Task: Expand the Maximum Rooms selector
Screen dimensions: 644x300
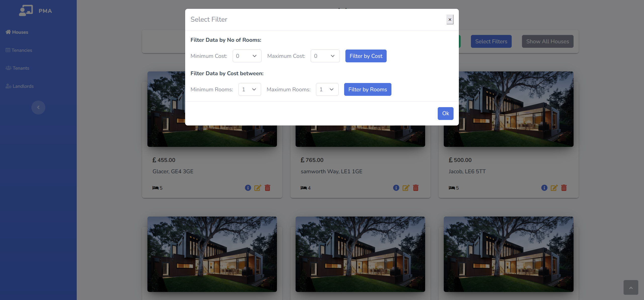Action: pos(327,89)
